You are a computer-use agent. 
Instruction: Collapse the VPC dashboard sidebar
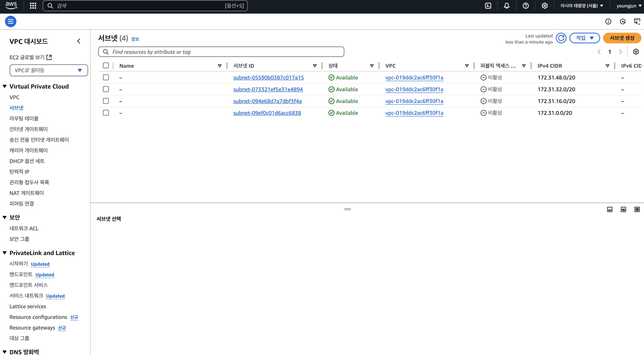(x=79, y=41)
